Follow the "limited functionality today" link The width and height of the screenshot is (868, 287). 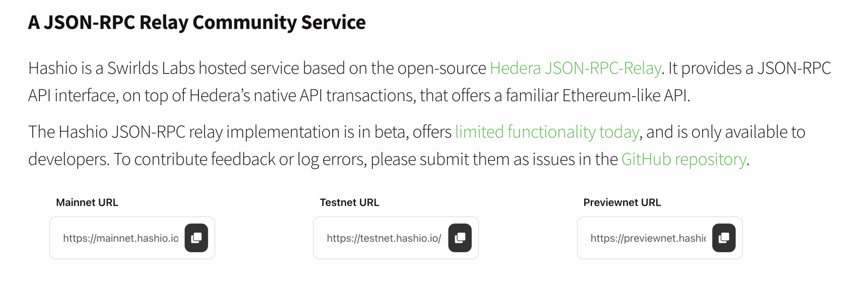coord(547,132)
